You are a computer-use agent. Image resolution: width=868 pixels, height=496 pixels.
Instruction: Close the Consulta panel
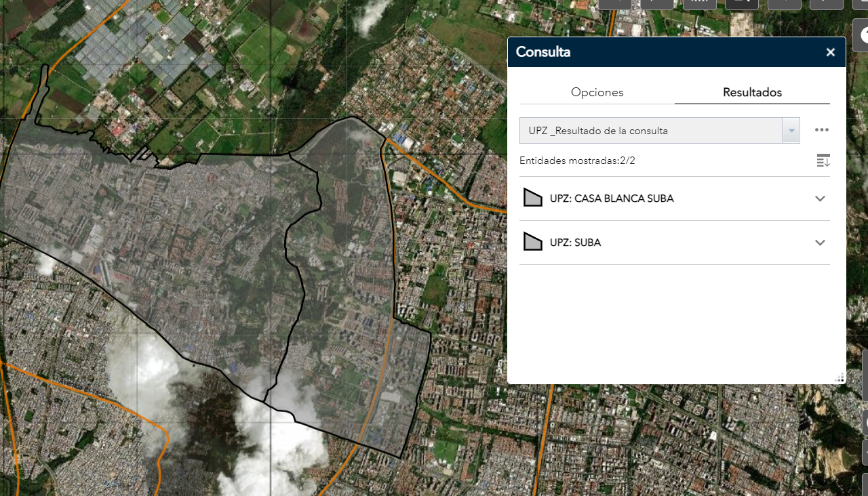tap(830, 53)
